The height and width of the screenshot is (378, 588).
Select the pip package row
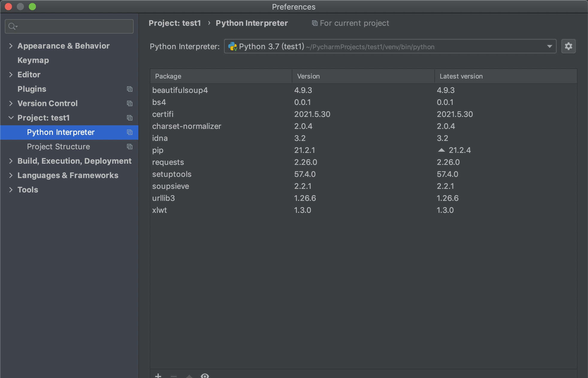tap(363, 150)
